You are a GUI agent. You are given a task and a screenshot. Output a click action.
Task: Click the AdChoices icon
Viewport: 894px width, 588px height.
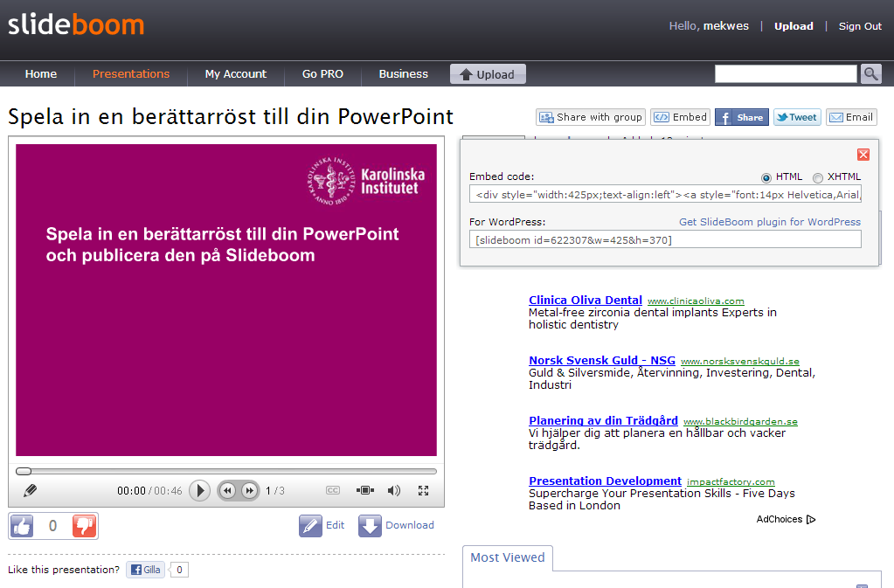click(811, 520)
